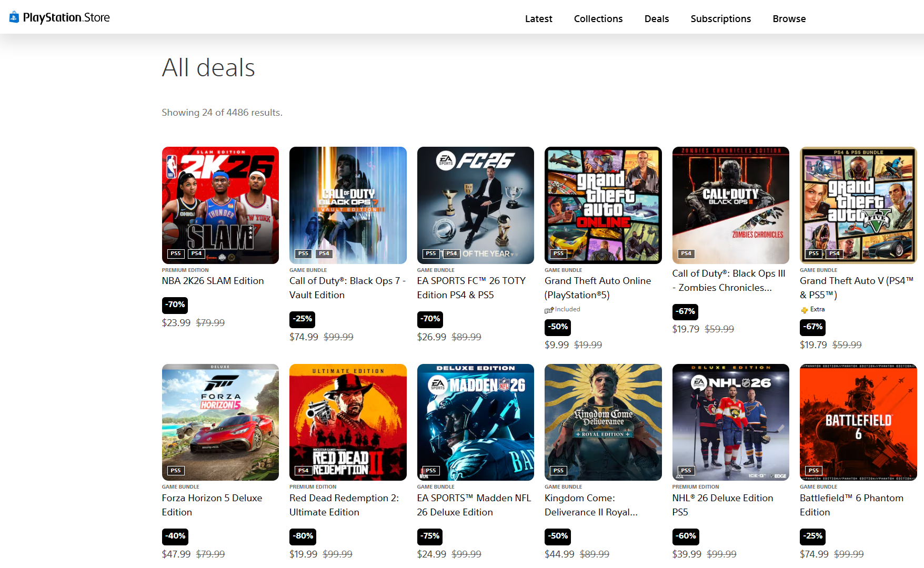Click Grand Theft Auto V PS4 & PS5 title
Image resolution: width=924 pixels, height=568 pixels.
(856, 288)
